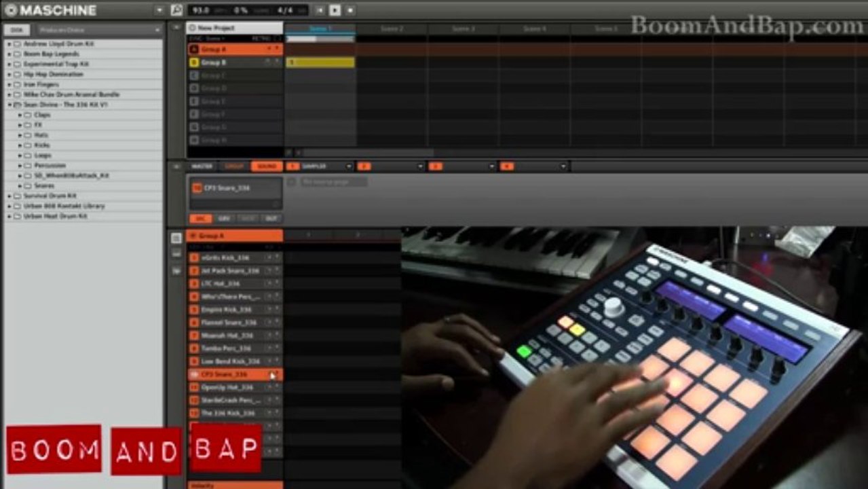Select the OpenUp Hat_336 sound slot

pyautogui.click(x=235, y=387)
